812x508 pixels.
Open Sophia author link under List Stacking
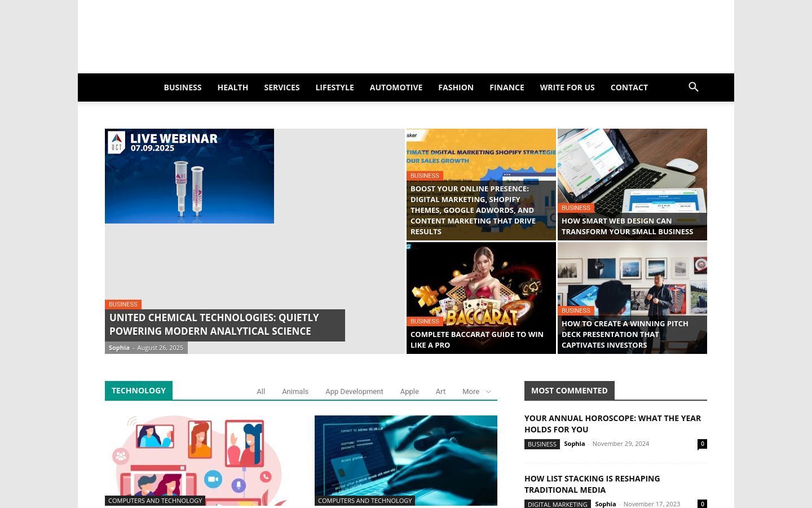click(x=606, y=504)
